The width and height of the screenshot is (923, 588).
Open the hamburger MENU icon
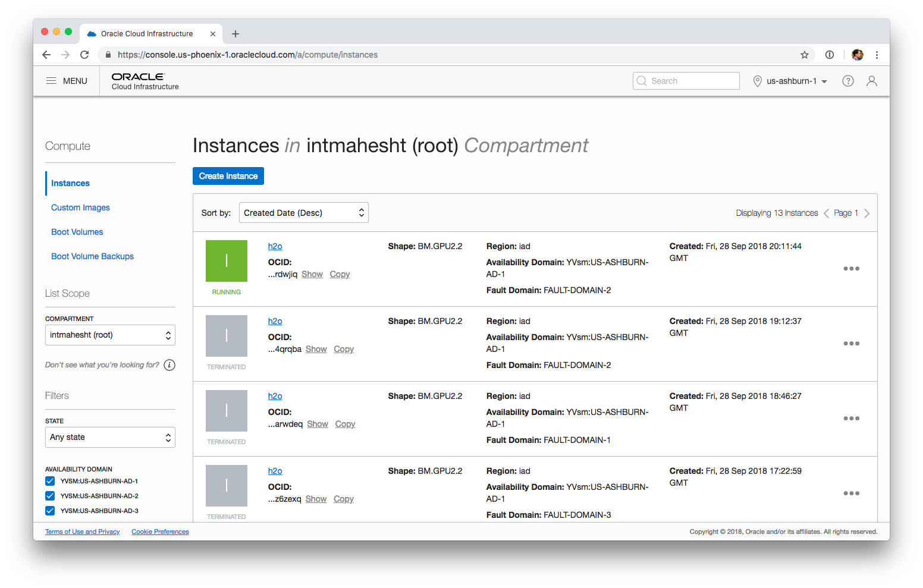(x=51, y=81)
